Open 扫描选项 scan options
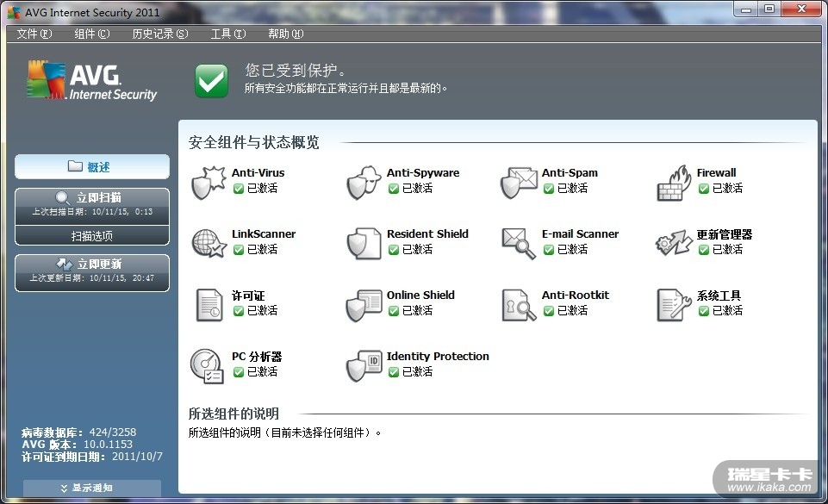This screenshot has height=504, width=828. pyautogui.click(x=92, y=236)
